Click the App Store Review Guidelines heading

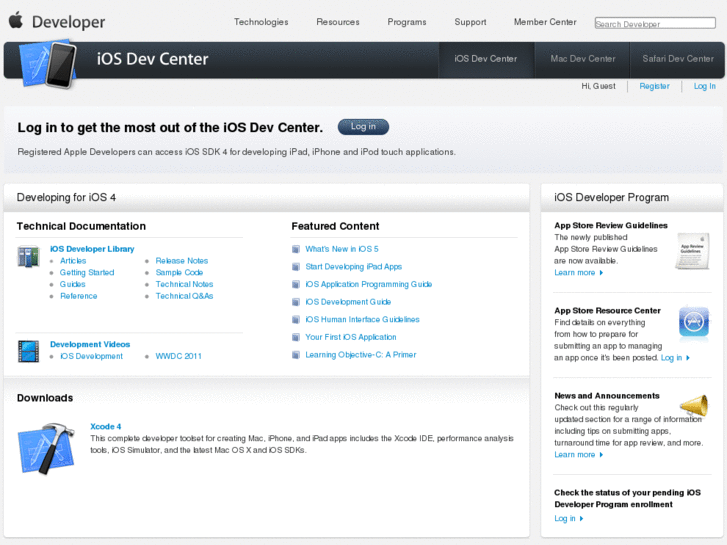pos(611,225)
